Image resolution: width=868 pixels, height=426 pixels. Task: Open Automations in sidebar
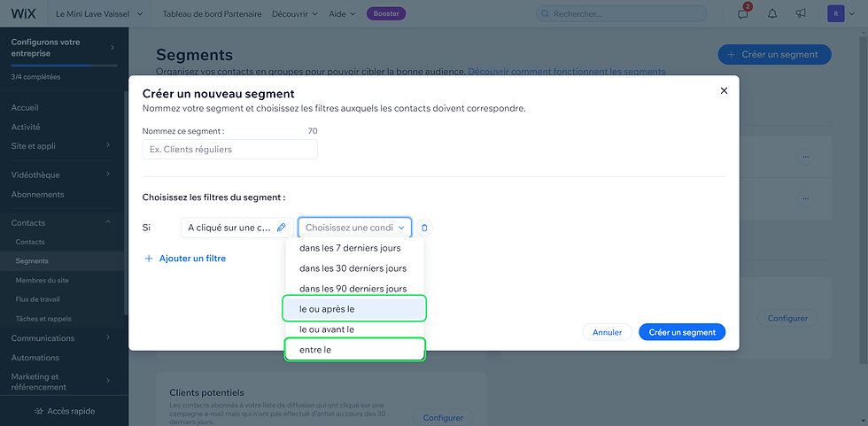[x=35, y=358]
